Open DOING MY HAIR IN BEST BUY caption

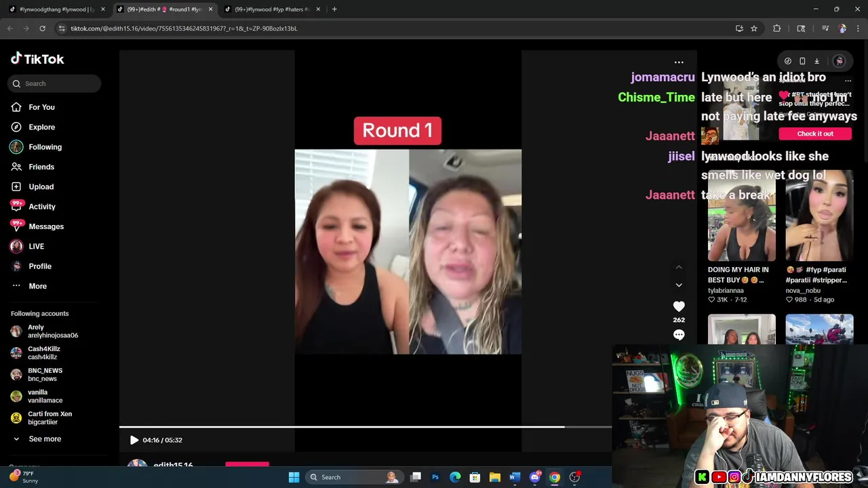point(738,274)
